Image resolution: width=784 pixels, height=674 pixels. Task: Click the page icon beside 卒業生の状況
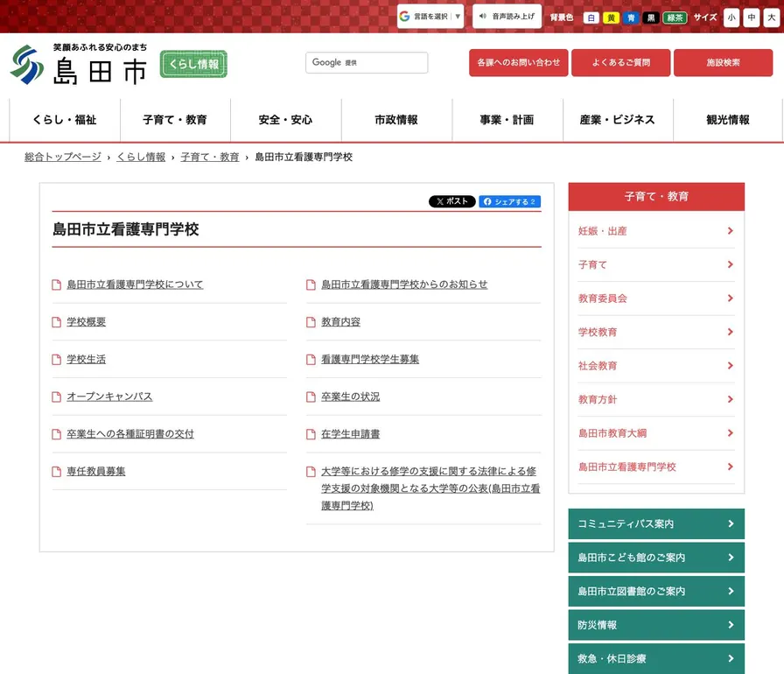pos(311,397)
